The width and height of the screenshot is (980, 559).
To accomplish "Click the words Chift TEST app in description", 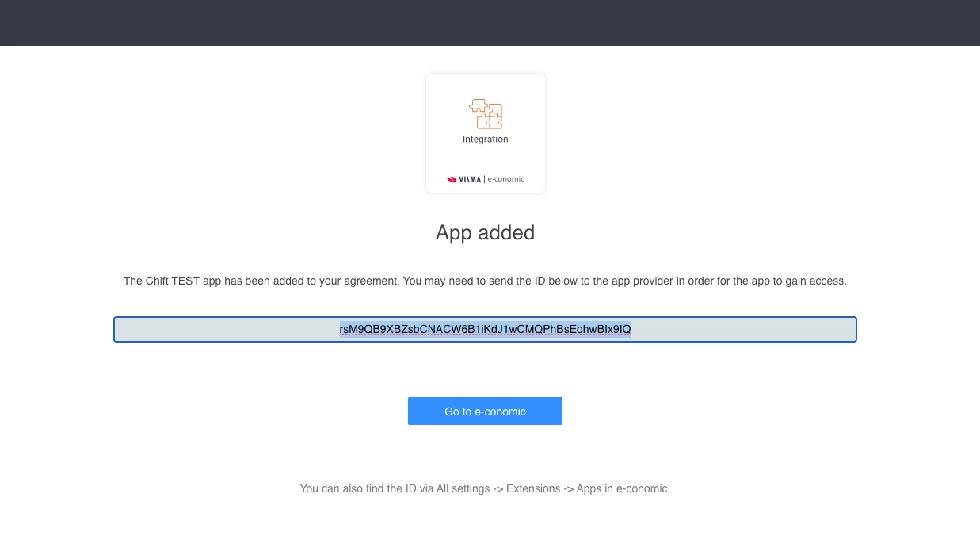I will 183,281.
